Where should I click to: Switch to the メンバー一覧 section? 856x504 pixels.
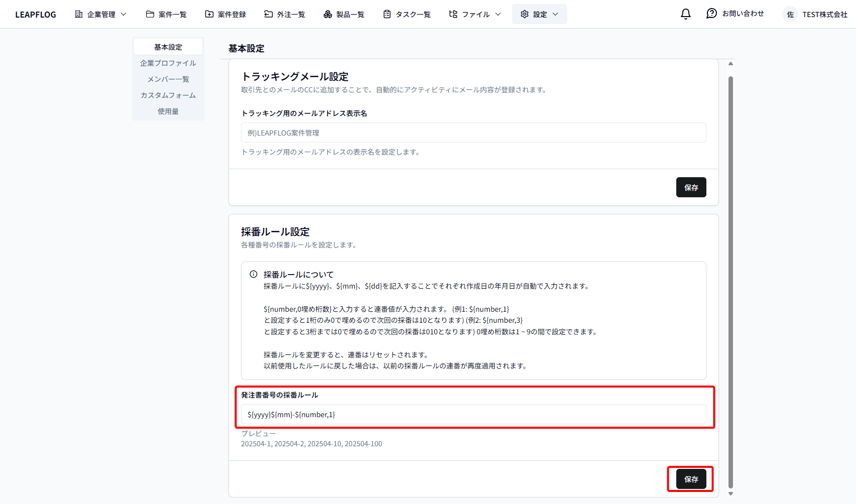(x=168, y=79)
